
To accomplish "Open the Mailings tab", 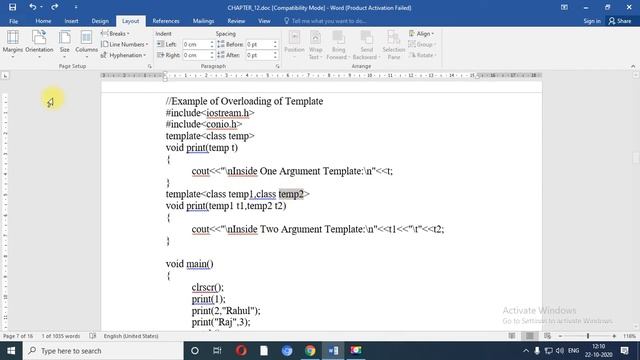I will tap(203, 21).
